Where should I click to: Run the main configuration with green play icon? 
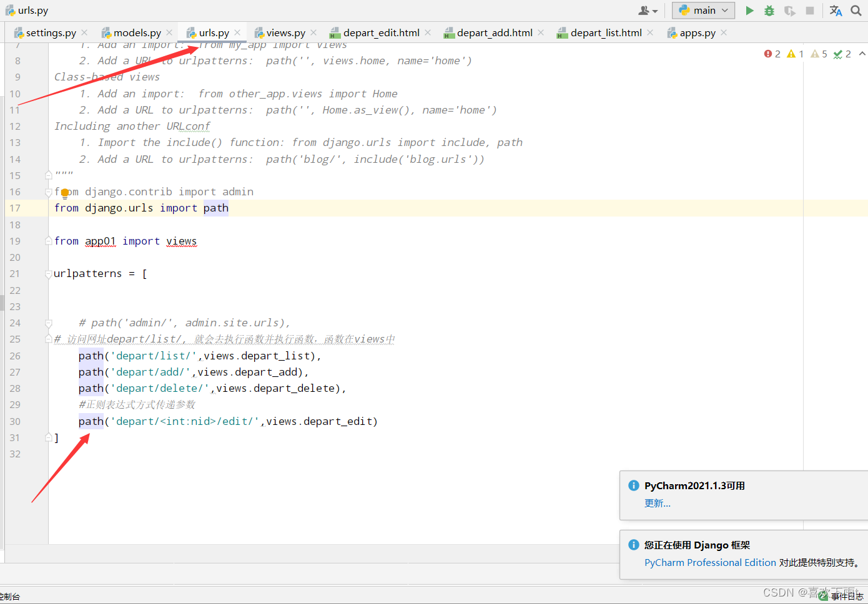point(749,11)
